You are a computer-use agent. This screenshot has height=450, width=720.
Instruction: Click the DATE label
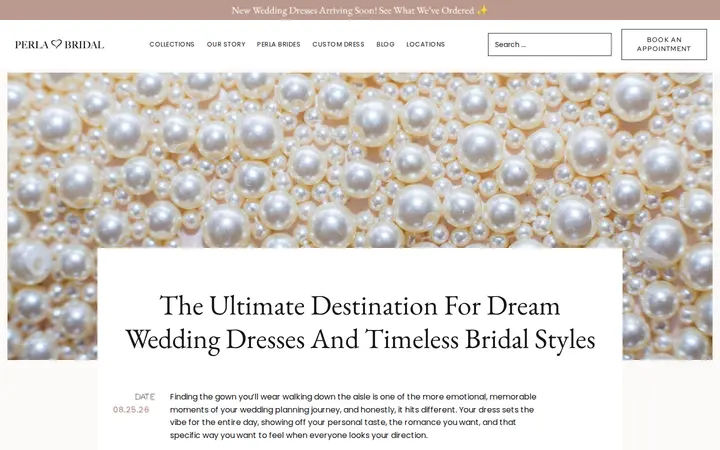(145, 397)
